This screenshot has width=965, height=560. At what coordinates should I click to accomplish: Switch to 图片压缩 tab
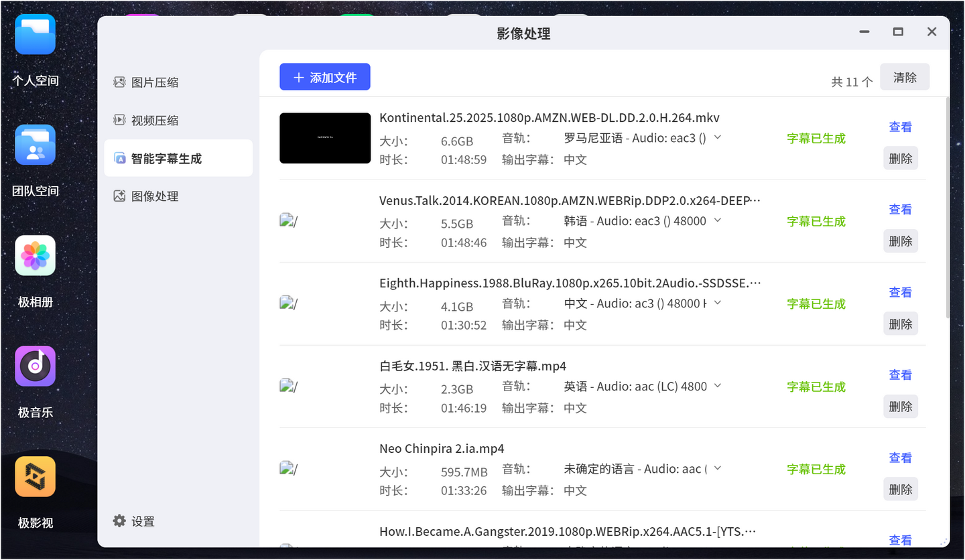point(178,82)
